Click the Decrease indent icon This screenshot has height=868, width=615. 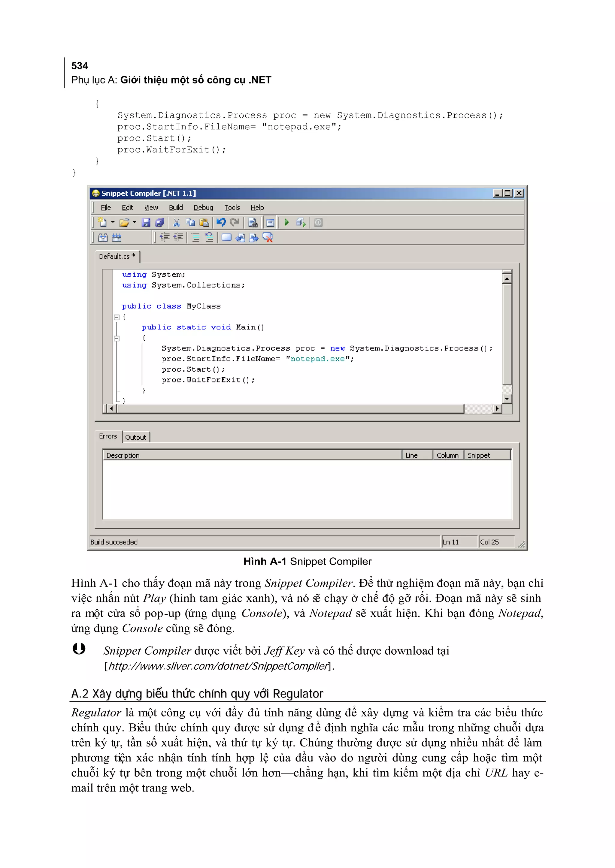(164, 237)
